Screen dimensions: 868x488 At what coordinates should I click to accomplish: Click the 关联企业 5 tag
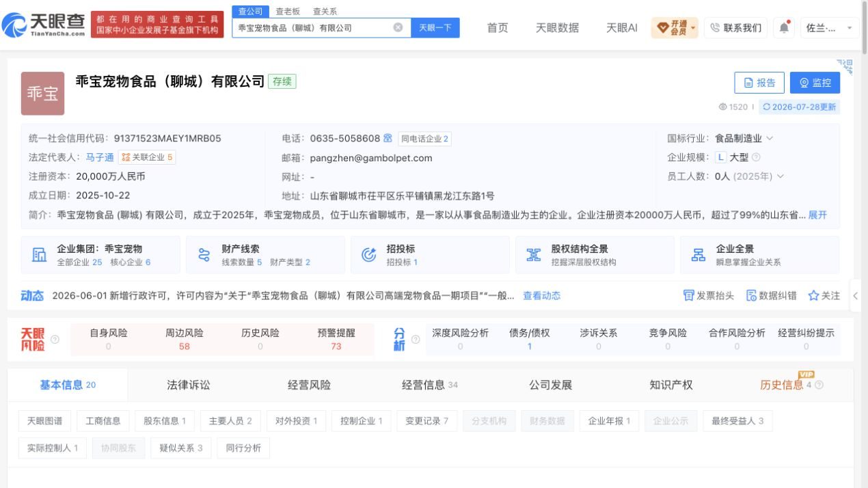146,157
